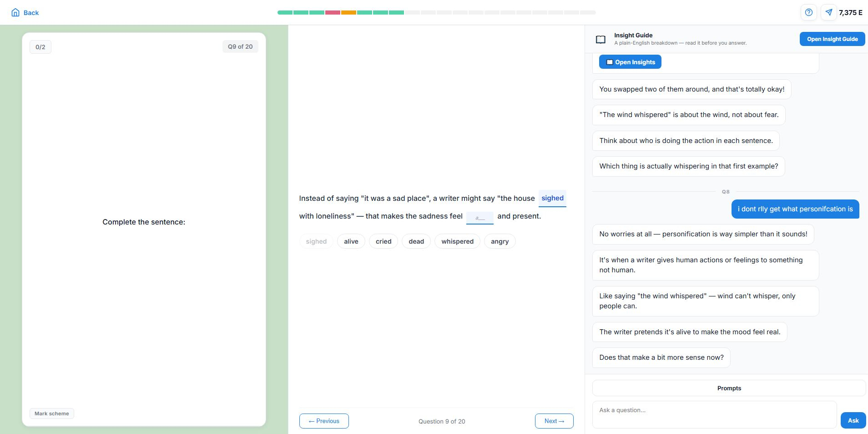
Task: Open the Insight Guide button
Action: point(832,39)
